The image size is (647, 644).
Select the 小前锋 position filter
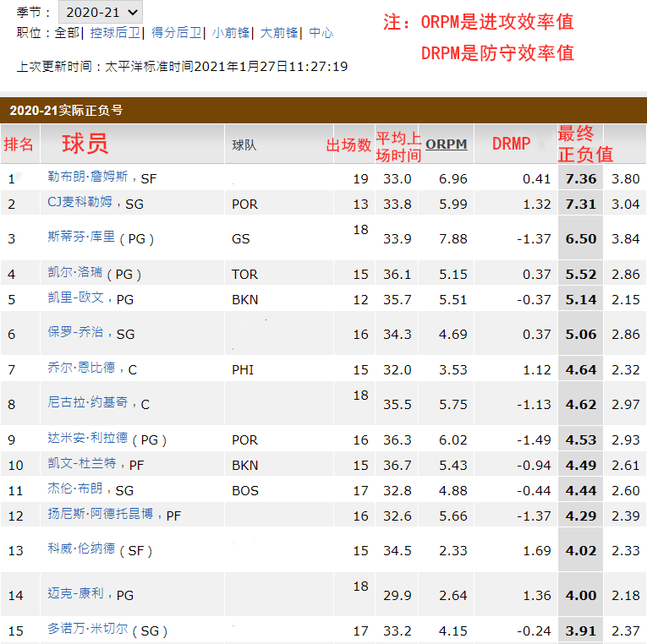click(231, 33)
